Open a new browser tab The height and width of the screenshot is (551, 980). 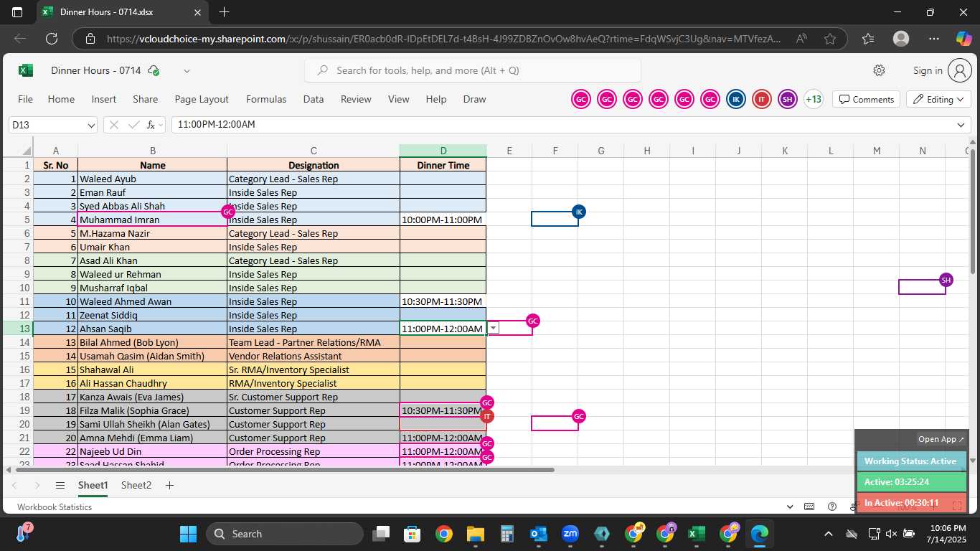tap(224, 12)
